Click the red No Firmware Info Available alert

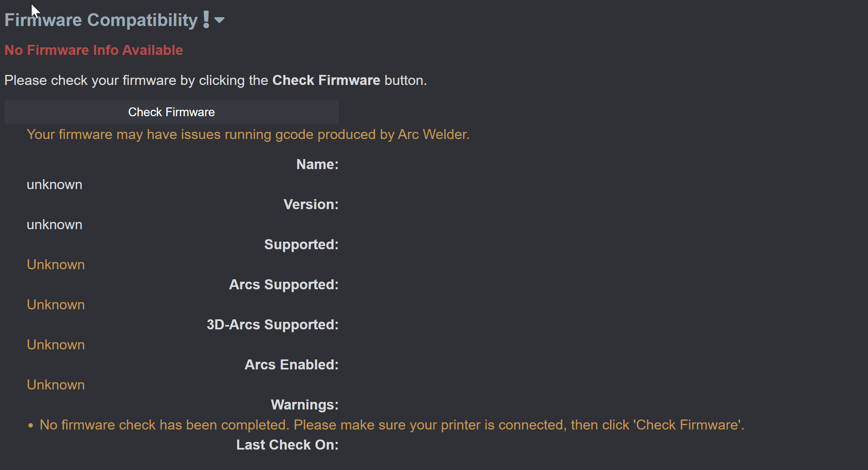[94, 50]
